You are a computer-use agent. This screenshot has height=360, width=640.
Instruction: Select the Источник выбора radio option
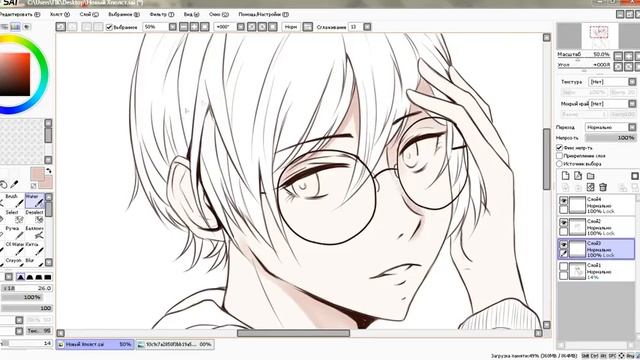coord(560,163)
